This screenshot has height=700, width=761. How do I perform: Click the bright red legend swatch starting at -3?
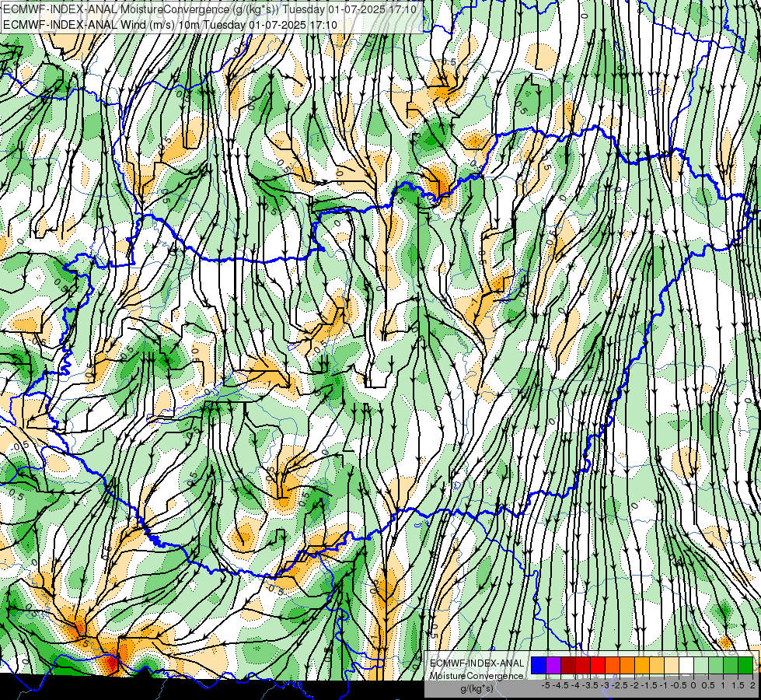(598, 665)
